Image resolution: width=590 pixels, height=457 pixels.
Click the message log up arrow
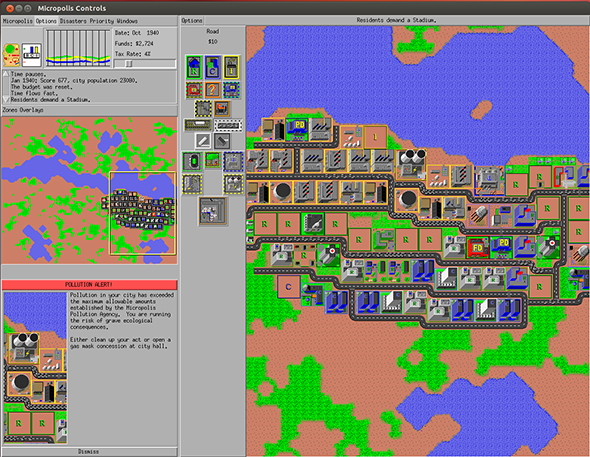click(x=6, y=74)
